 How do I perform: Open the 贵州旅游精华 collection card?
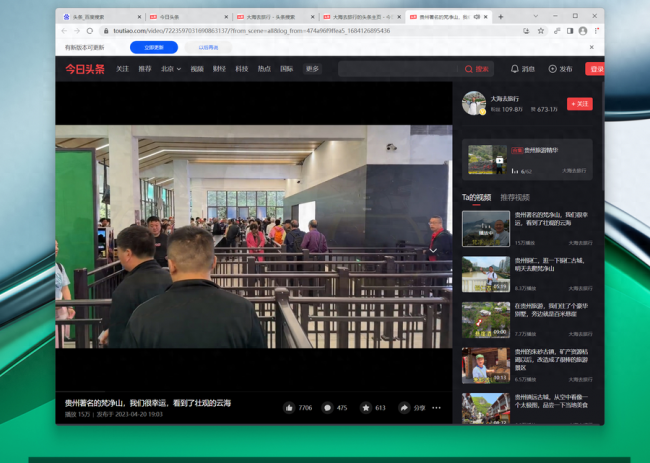(x=527, y=160)
